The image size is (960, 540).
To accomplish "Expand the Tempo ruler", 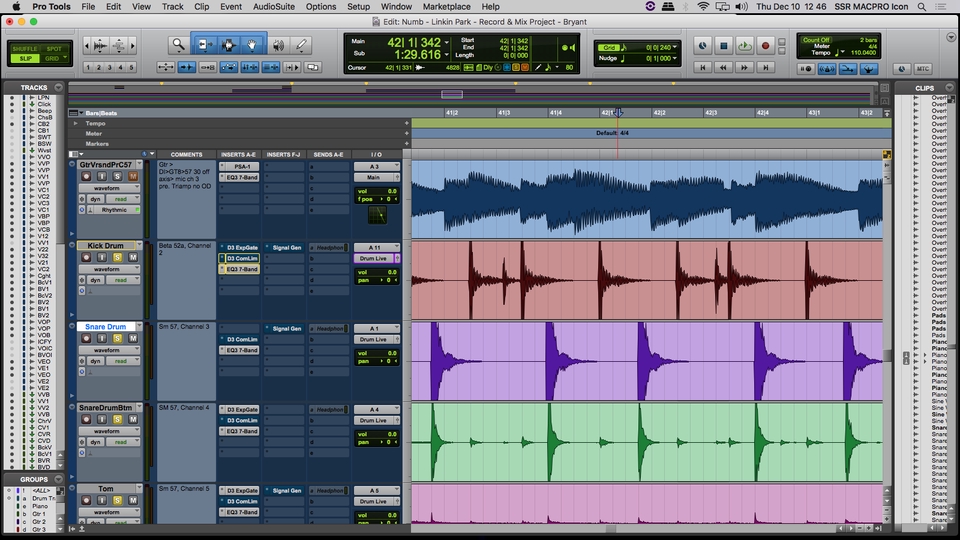I will [76, 123].
